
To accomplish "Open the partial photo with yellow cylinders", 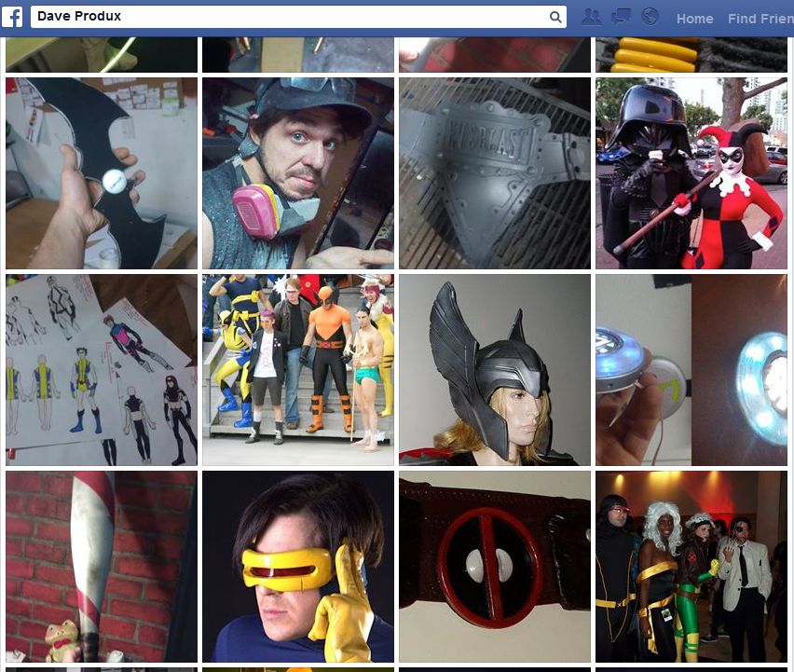I will [691, 55].
